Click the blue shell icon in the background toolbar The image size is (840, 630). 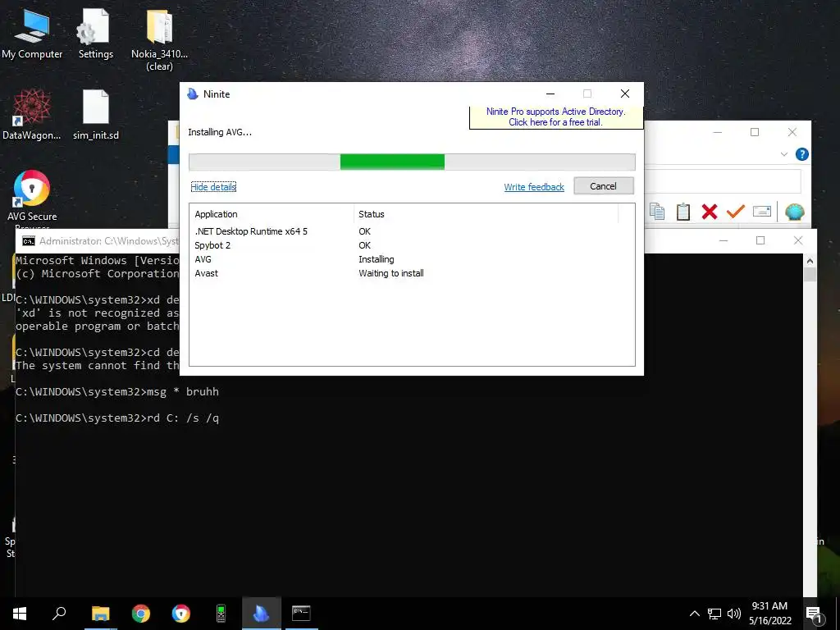click(x=794, y=212)
